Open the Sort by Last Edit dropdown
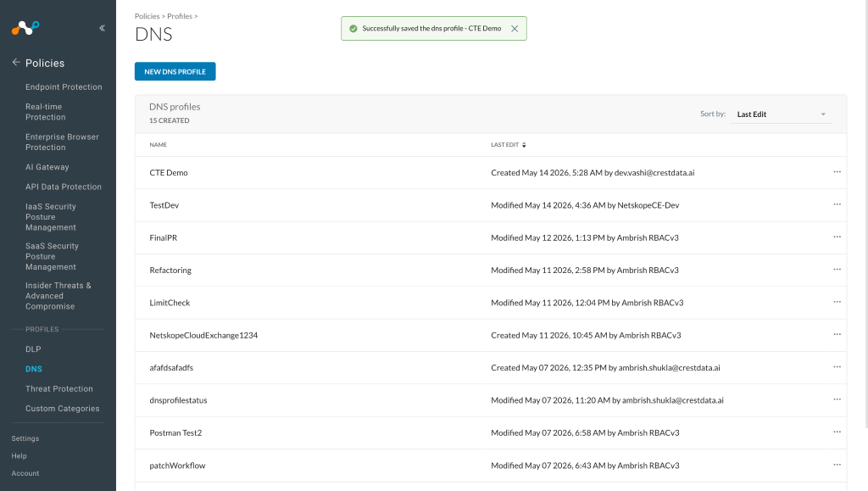 click(781, 114)
